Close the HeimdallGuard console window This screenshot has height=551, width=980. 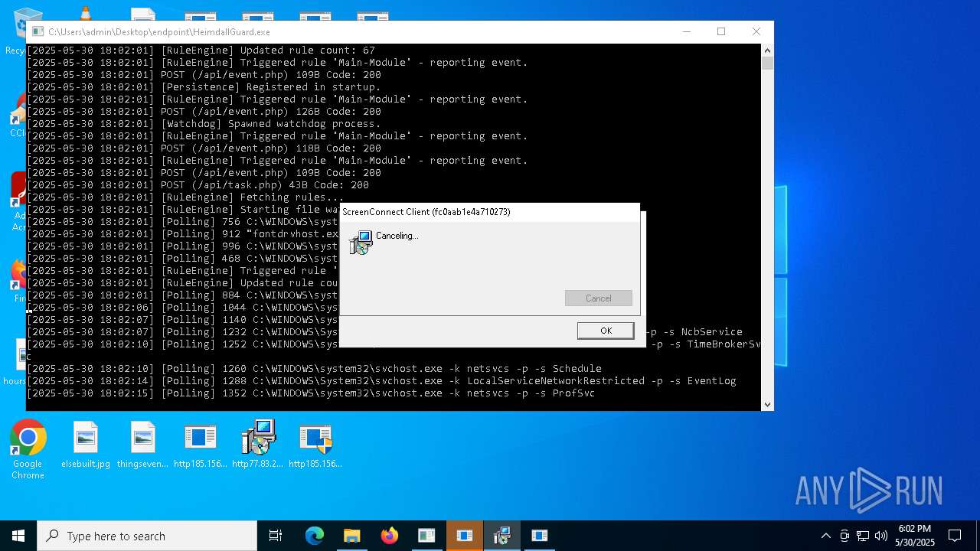[x=756, y=31]
